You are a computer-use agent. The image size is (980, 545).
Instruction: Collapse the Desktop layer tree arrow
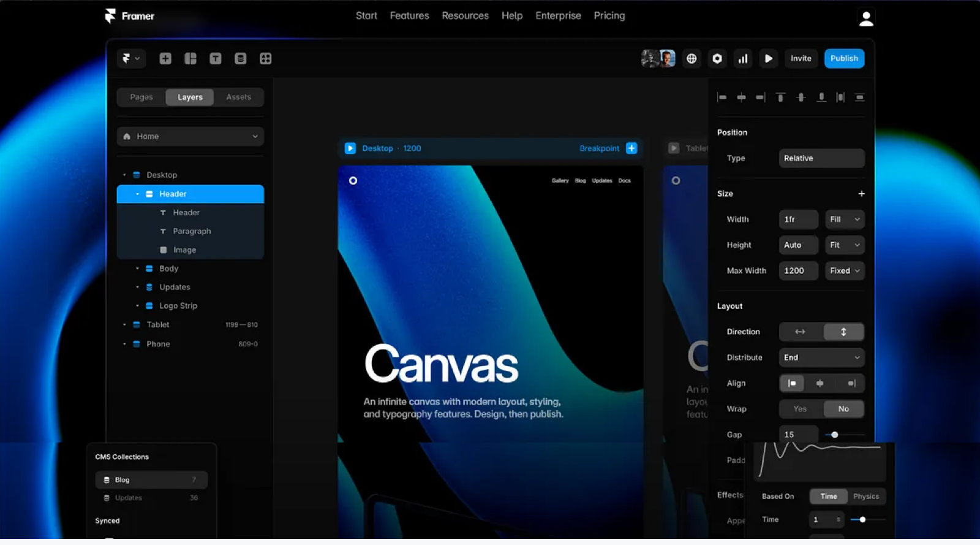click(124, 175)
